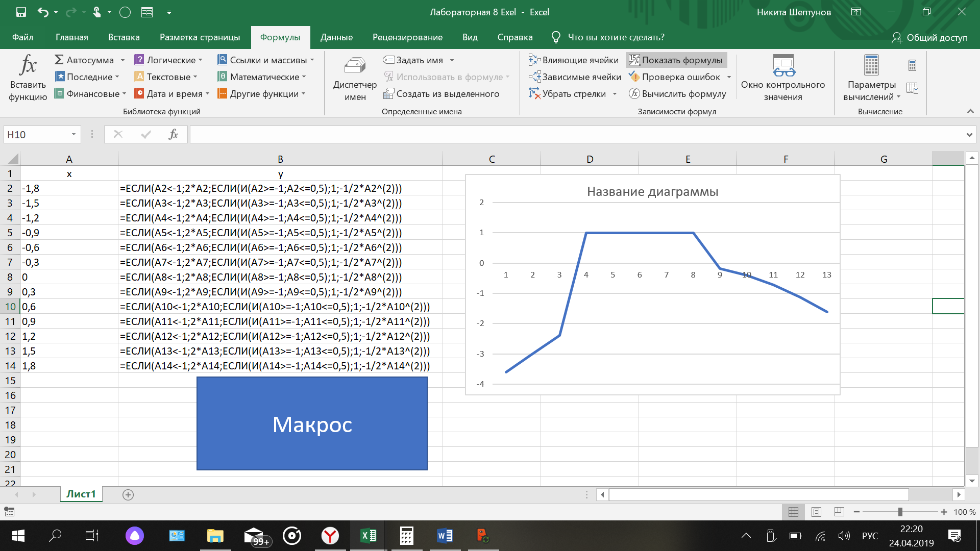Open the Financial functions icon
This screenshot has width=980, height=551.
tap(59, 93)
